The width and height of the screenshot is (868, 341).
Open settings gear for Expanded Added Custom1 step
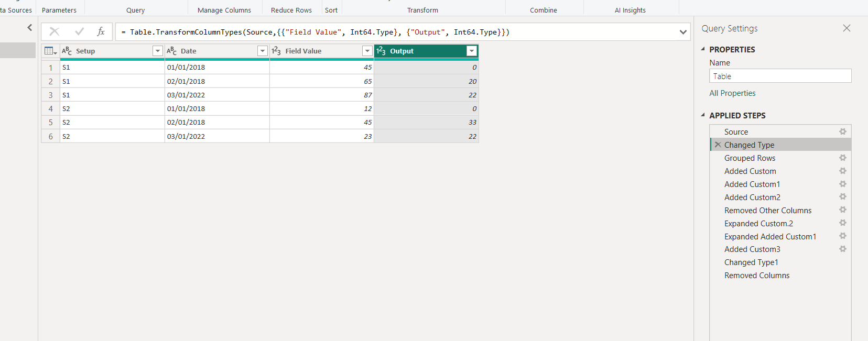pyautogui.click(x=842, y=236)
